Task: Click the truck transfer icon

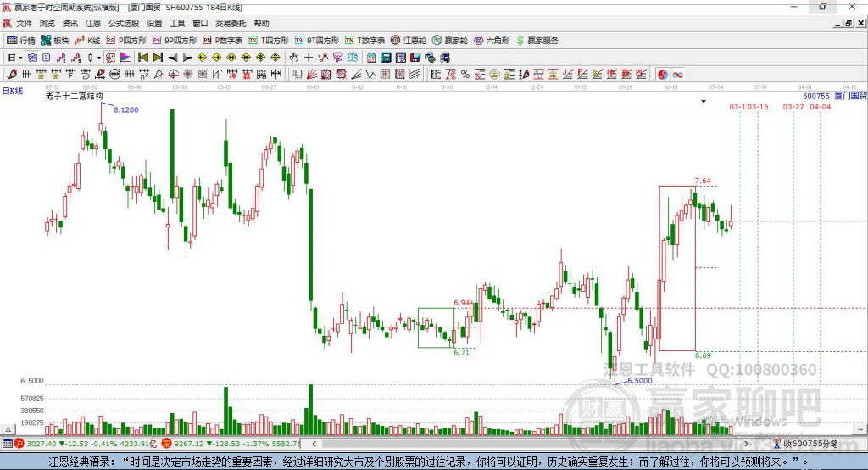Action: [444, 58]
